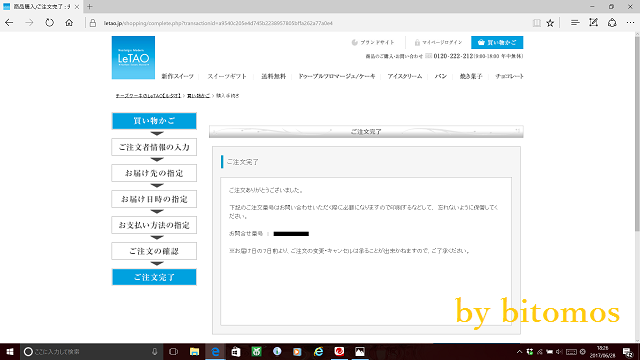Click the LeTAO logo
The image size is (640, 360).
(133, 58)
